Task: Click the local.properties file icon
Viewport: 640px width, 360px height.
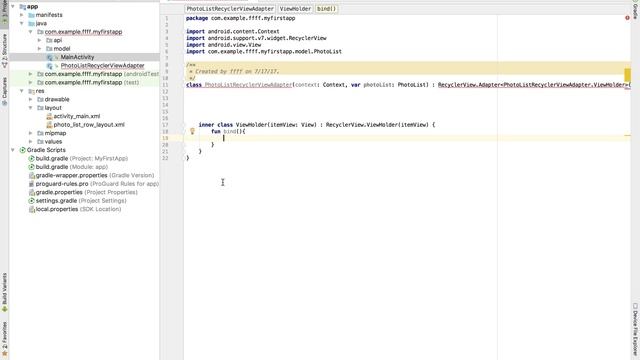Action: coord(31,209)
